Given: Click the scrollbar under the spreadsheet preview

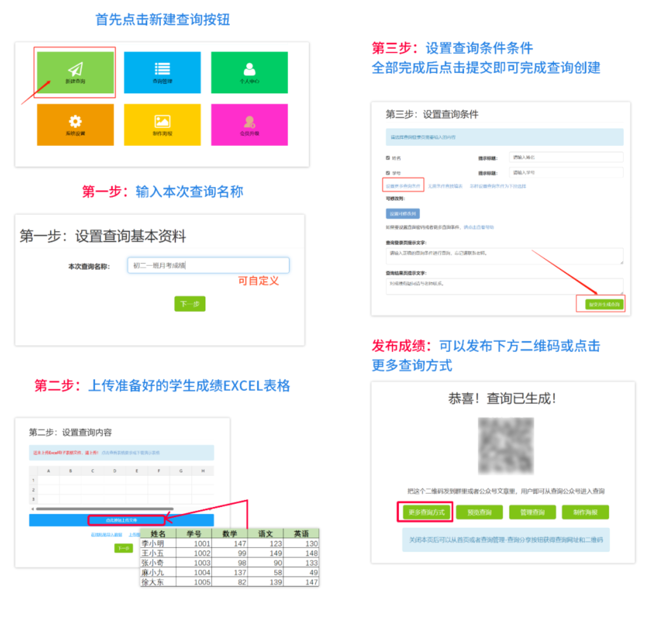Looking at the screenshot, I should 105,509.
